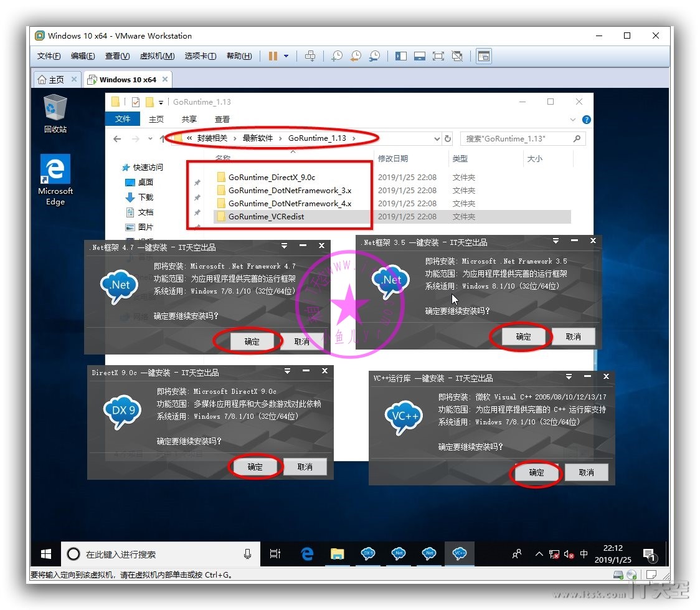Go back in Explorer navigation

click(x=118, y=139)
